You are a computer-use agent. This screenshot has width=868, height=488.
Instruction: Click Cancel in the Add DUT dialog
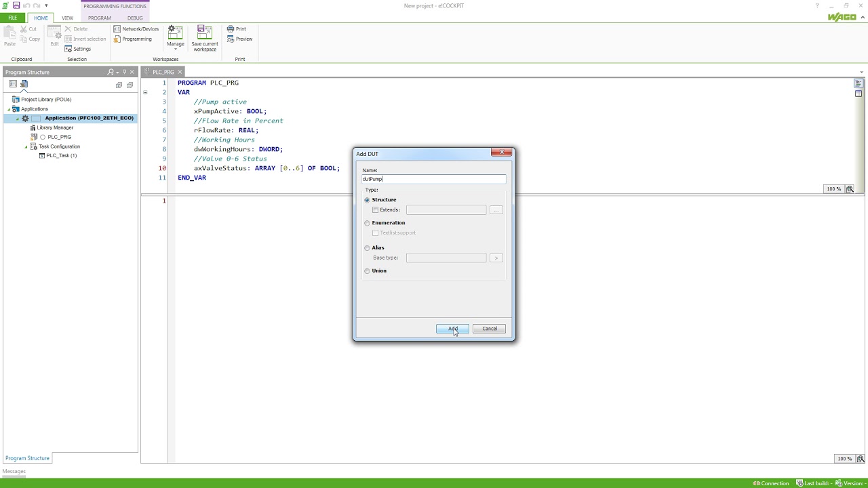[490, 329]
